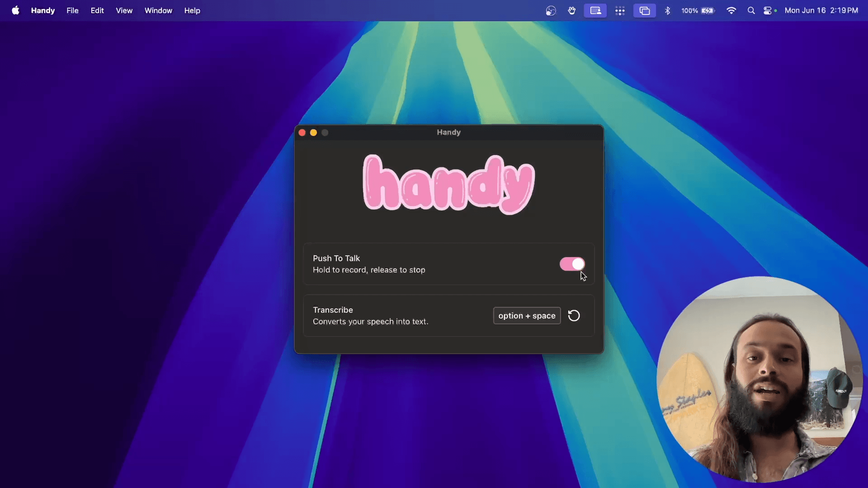Click the circular webcam video bubble

(759, 380)
